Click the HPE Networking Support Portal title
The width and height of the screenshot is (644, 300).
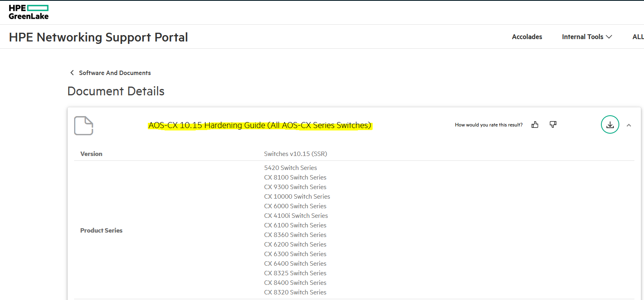pos(98,37)
